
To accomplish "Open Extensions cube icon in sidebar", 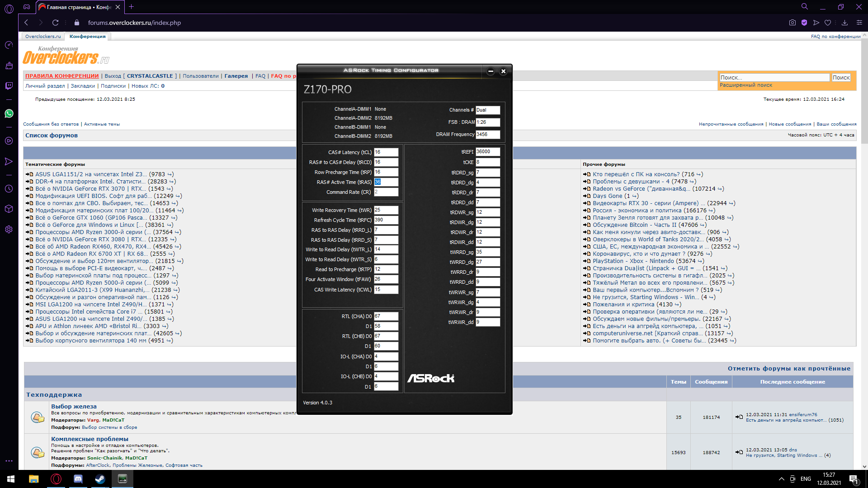I will tap(9, 209).
